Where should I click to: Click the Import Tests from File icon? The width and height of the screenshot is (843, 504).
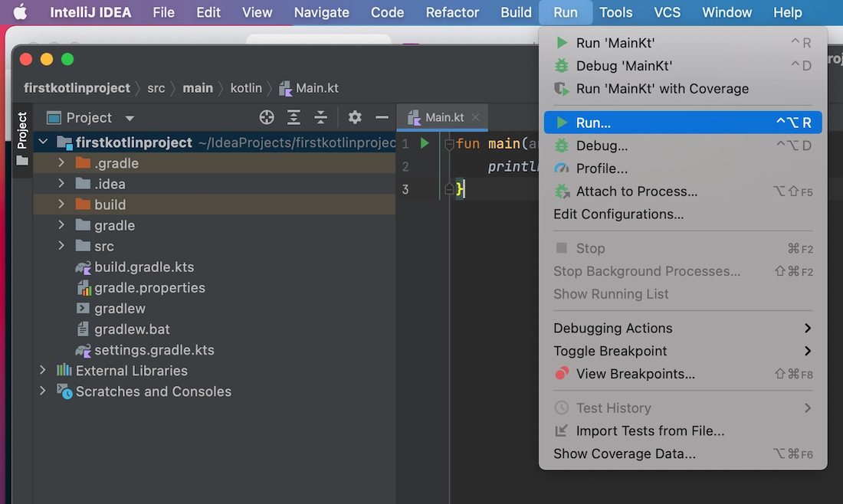pos(561,430)
